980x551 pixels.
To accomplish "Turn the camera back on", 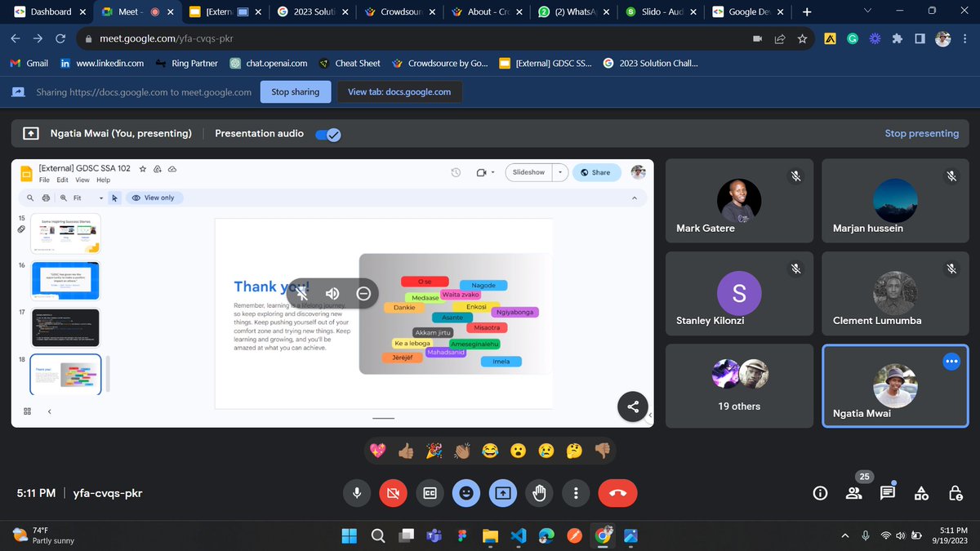I will pos(393,493).
